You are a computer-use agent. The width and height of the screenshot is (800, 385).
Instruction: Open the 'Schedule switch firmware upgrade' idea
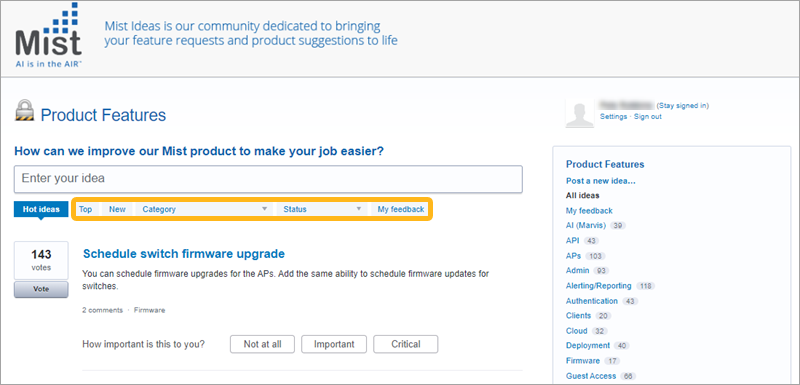(x=184, y=253)
